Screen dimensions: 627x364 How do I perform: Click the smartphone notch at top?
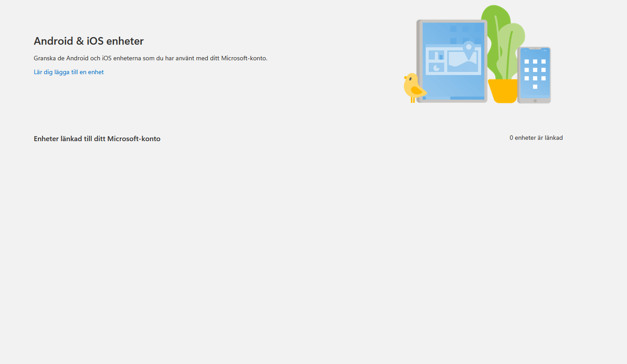(x=535, y=48)
